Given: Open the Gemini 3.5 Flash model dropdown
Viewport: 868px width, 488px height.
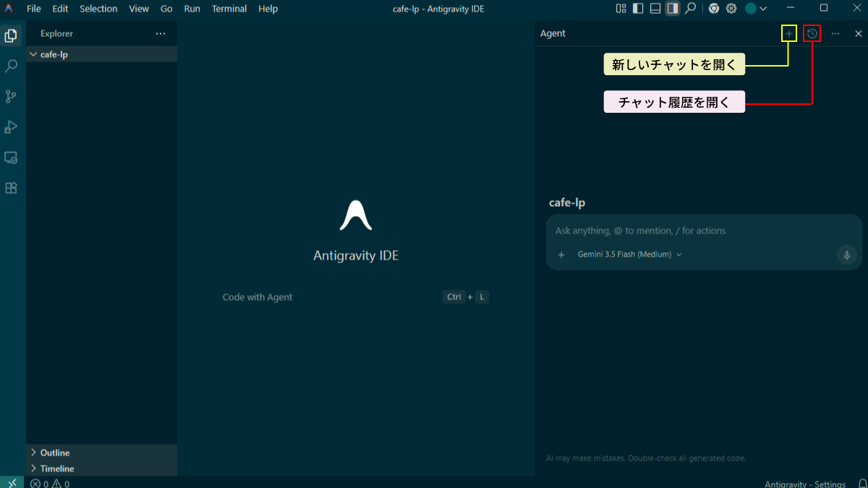Looking at the screenshot, I should [x=629, y=254].
